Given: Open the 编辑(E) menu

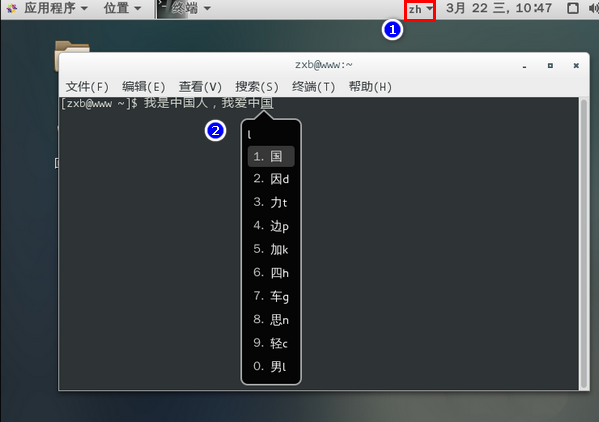Looking at the screenshot, I should (x=144, y=87).
